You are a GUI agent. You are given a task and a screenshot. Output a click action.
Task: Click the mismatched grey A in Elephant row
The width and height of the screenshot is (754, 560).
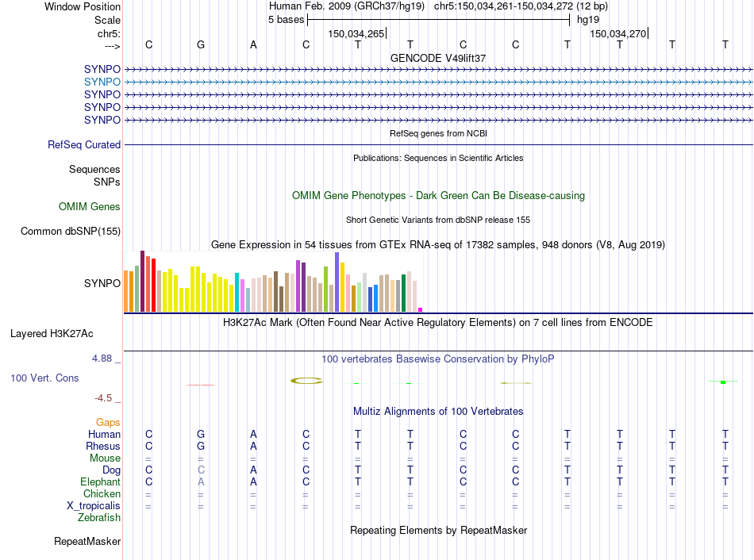tap(201, 481)
